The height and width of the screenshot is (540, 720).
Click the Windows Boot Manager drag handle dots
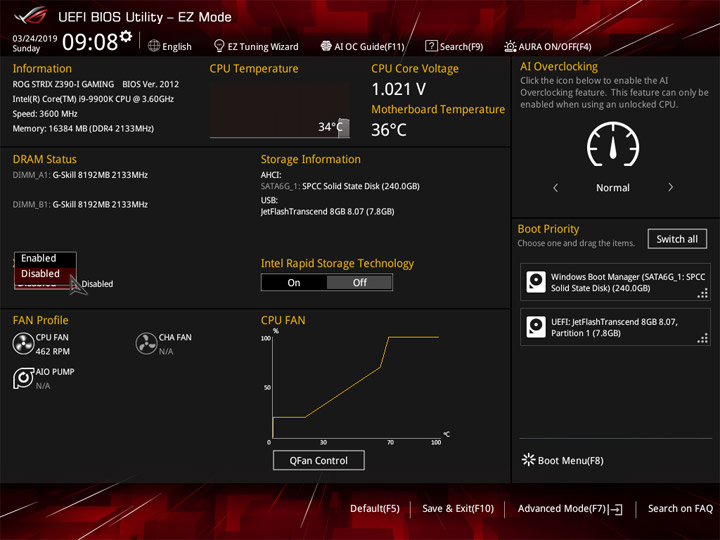pyautogui.click(x=703, y=293)
